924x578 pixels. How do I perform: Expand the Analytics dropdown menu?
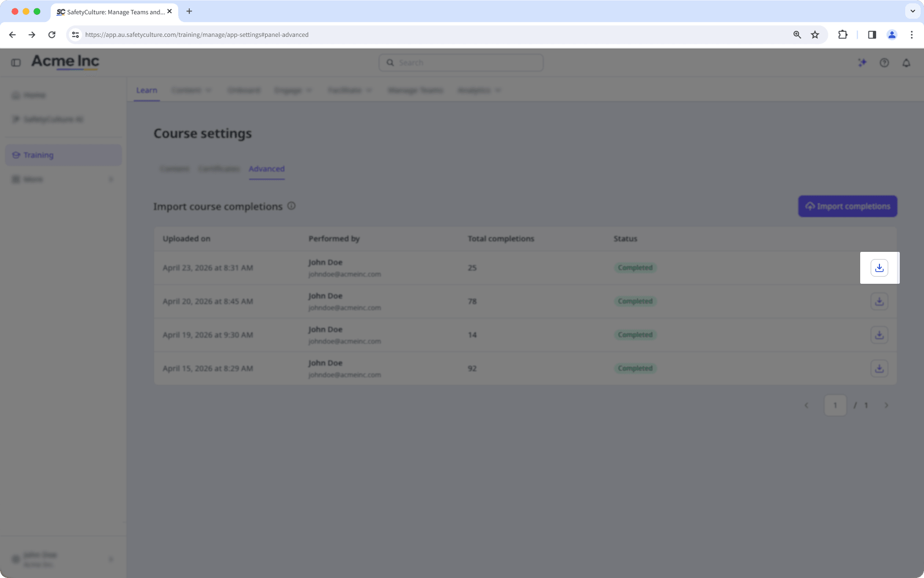coord(479,90)
